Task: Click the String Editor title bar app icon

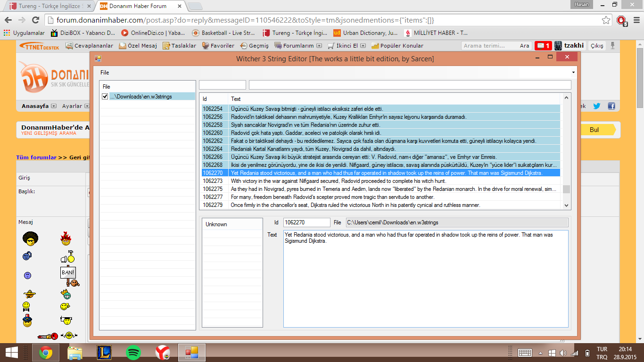Action: (x=98, y=58)
